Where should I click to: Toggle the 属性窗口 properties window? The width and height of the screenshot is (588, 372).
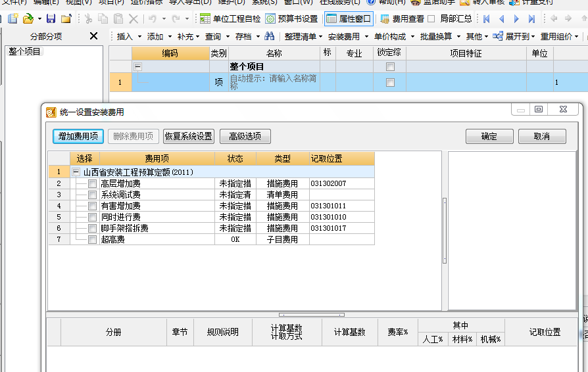tap(349, 18)
